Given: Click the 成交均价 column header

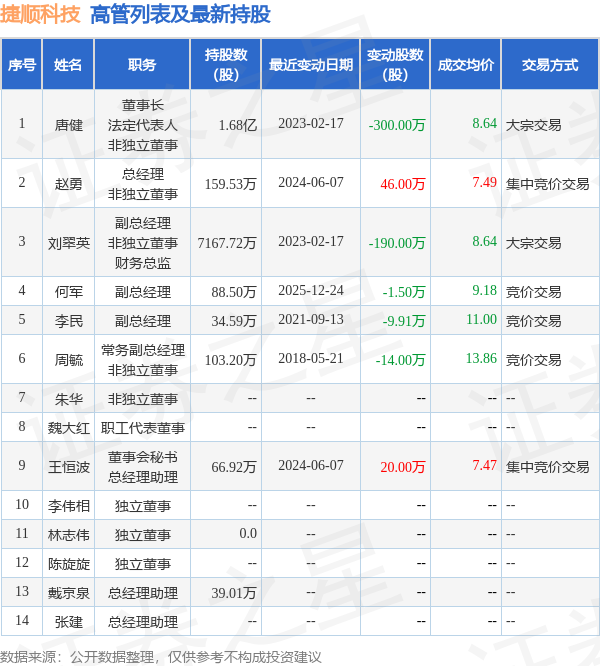Looking at the screenshot, I should click(466, 65).
